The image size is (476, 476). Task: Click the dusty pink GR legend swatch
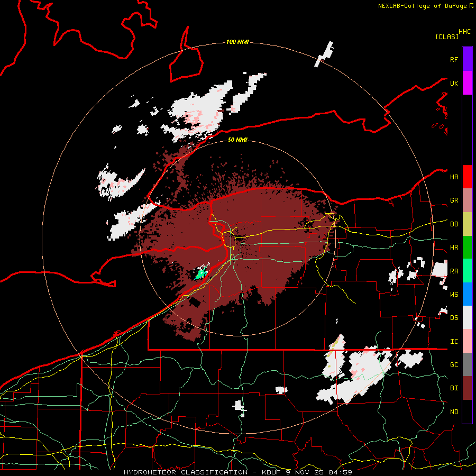tap(467, 200)
